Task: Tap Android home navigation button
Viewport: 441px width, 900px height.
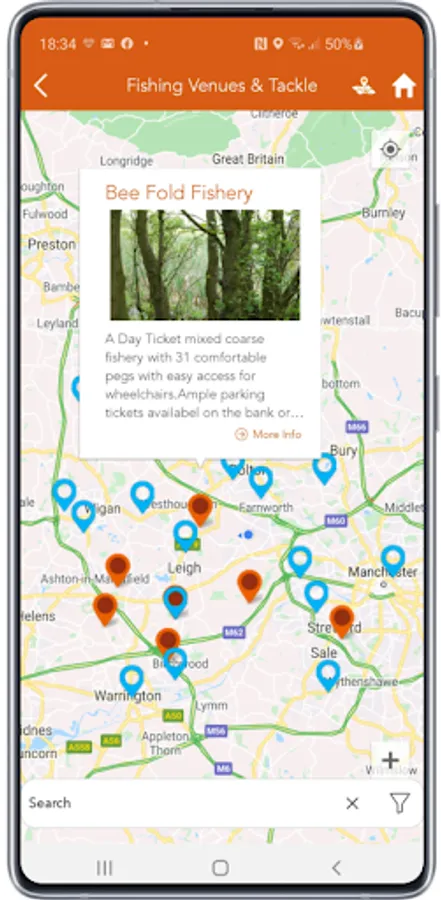Action: [x=220, y=867]
